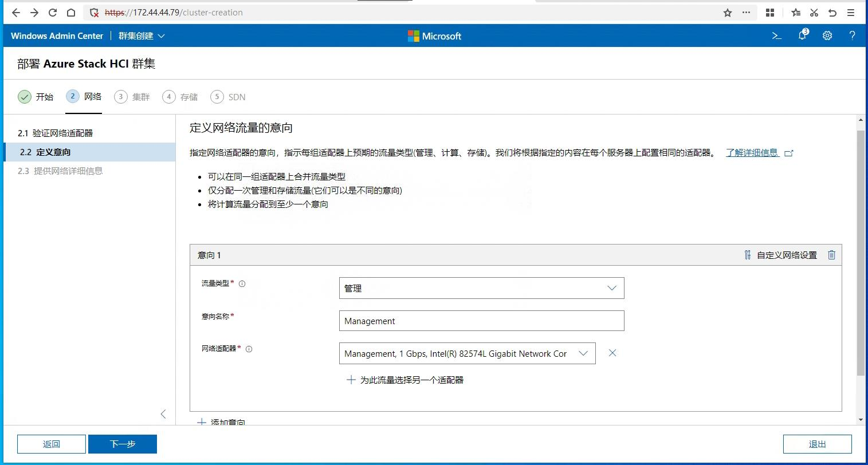Bookmark this page with the star icon
Image resolution: width=868 pixels, height=465 pixels.
[728, 13]
